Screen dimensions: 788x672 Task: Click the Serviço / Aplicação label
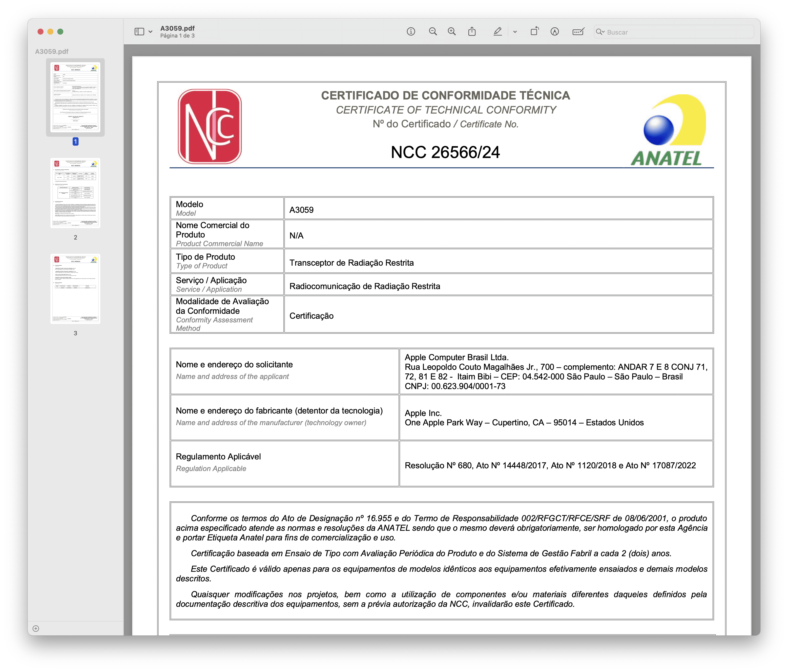click(211, 280)
